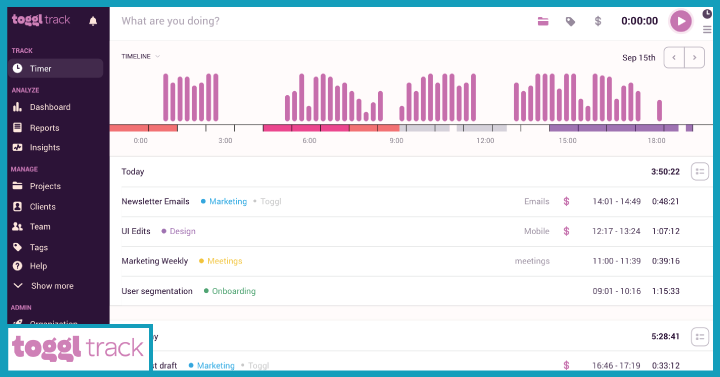Toggle billable on UI Edits entry
Viewport: 720px width, 377px height.
click(x=566, y=231)
